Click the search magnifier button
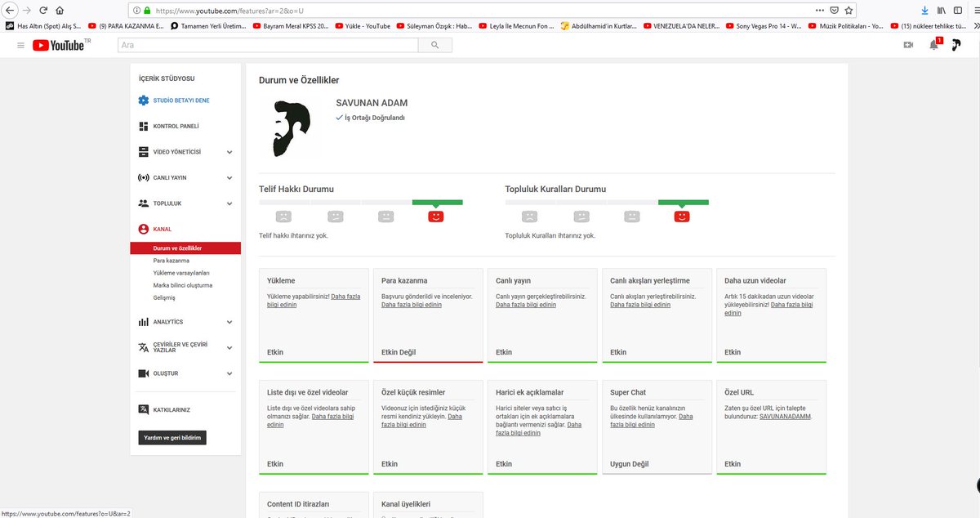This screenshot has height=518, width=980. tap(434, 46)
